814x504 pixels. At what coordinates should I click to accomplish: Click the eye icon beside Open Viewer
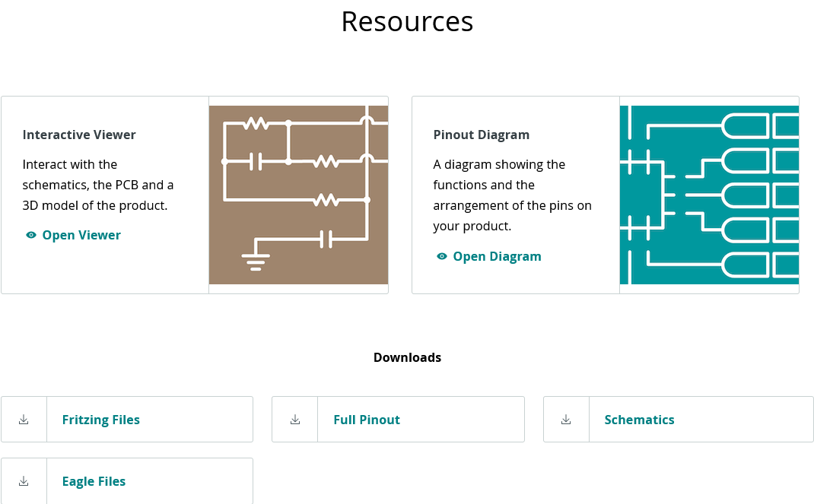click(x=31, y=236)
